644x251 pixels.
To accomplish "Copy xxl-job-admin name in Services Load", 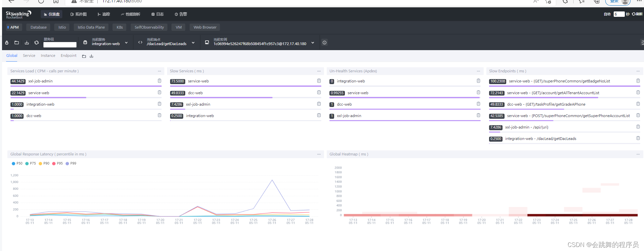I will 159,81.
